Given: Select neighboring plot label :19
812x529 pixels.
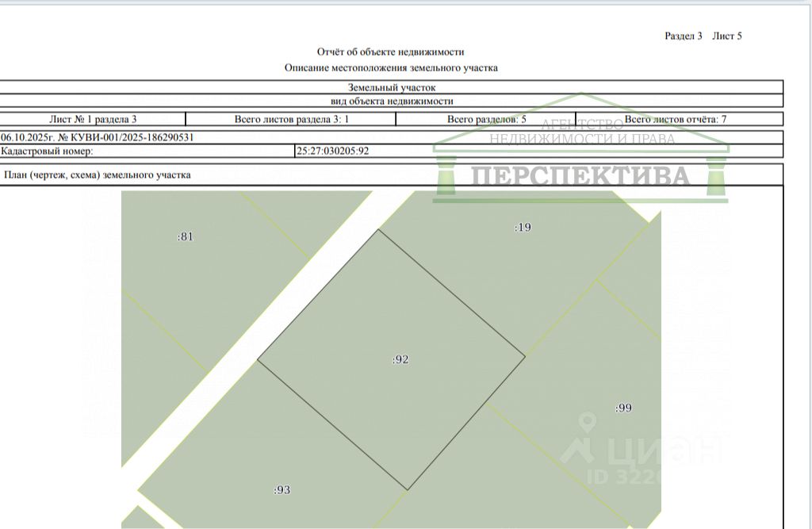Looking at the screenshot, I should tap(523, 227).
